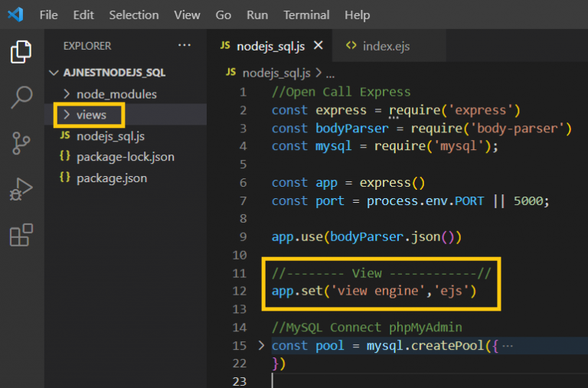Open Explorer more actions ellipsis
The width and height of the screenshot is (588, 388).
185,46
